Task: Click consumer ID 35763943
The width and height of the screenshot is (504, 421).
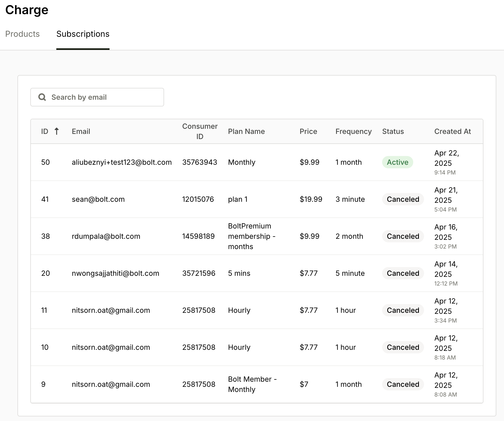Action: tap(200, 162)
